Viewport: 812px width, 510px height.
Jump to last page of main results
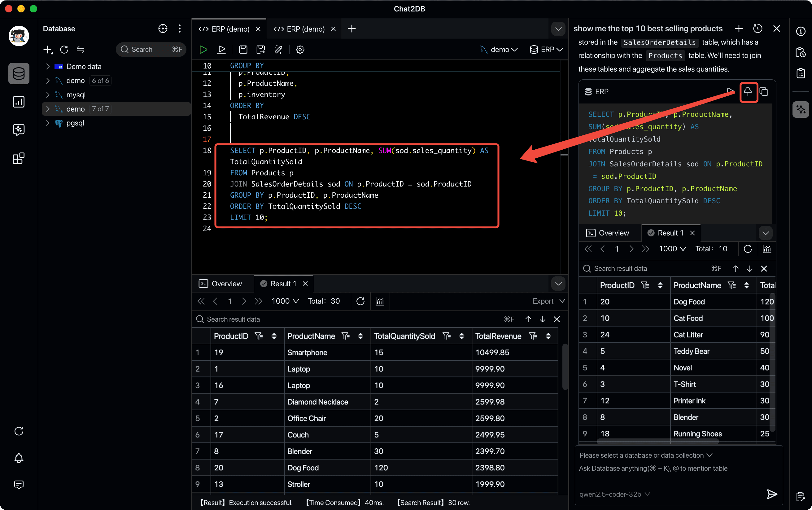click(258, 301)
